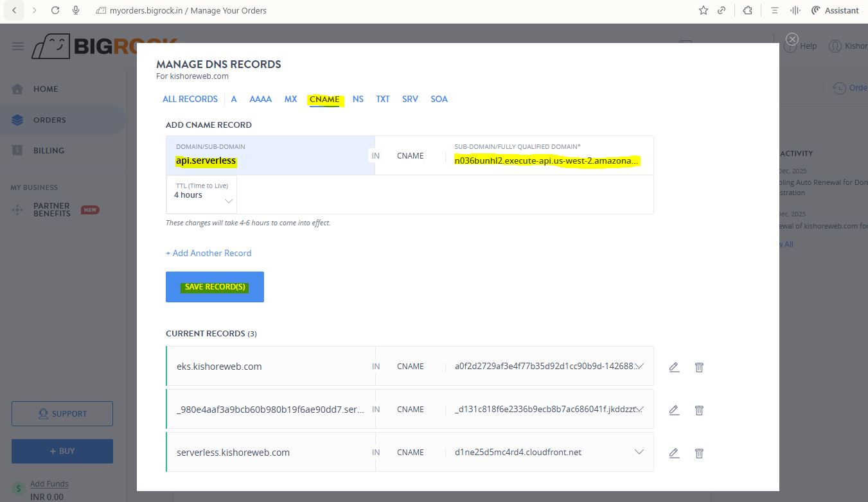Delete the _980e4aaf validation CNAME record

pyautogui.click(x=699, y=410)
